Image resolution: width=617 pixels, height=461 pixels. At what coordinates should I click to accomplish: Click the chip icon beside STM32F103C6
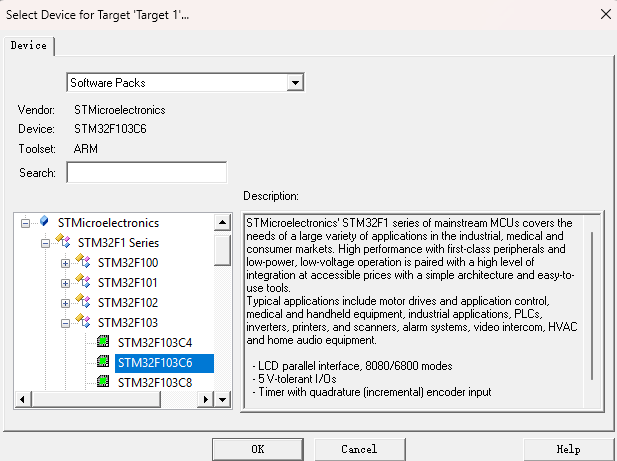(x=103, y=361)
